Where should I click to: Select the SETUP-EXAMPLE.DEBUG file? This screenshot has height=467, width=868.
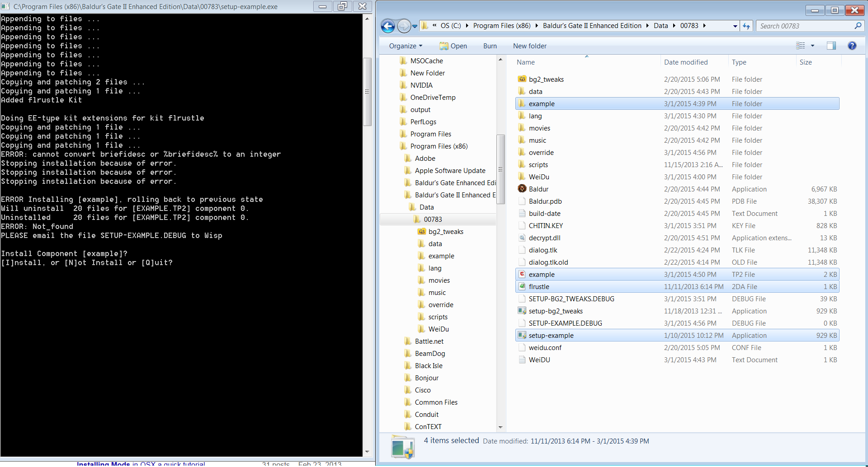pos(677,323)
